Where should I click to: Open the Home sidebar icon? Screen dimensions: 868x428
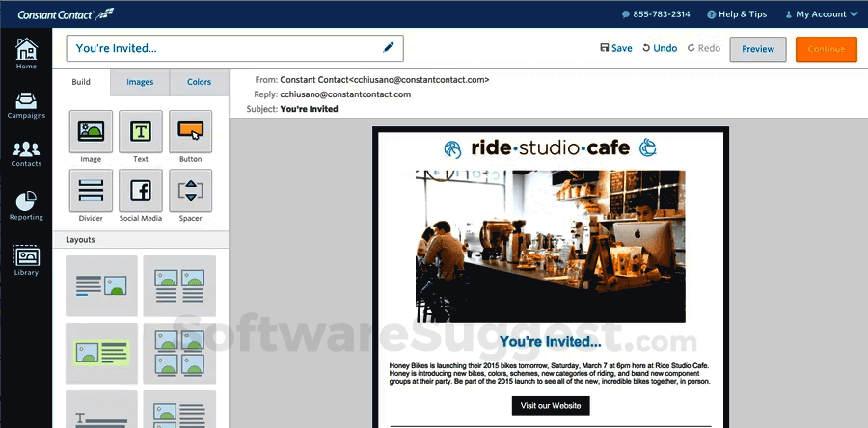click(26, 54)
